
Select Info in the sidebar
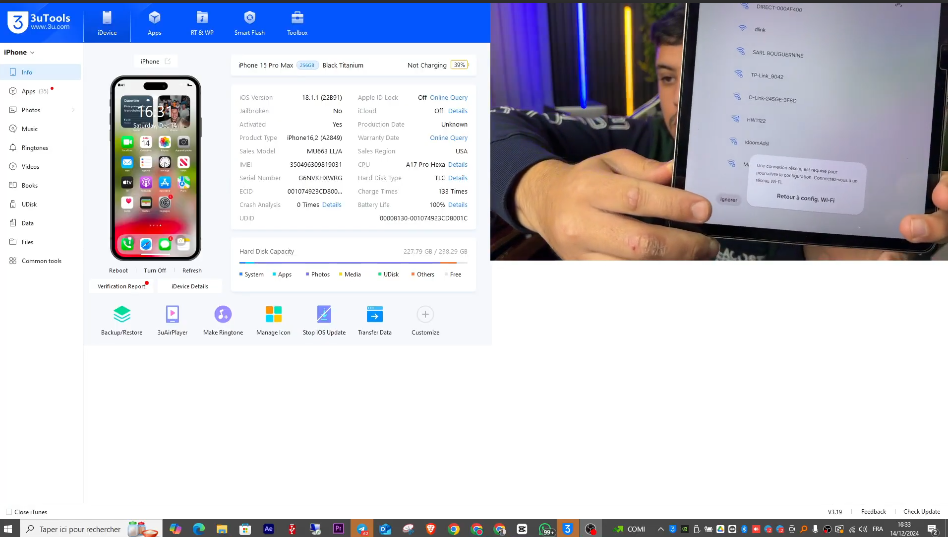pyautogui.click(x=41, y=72)
